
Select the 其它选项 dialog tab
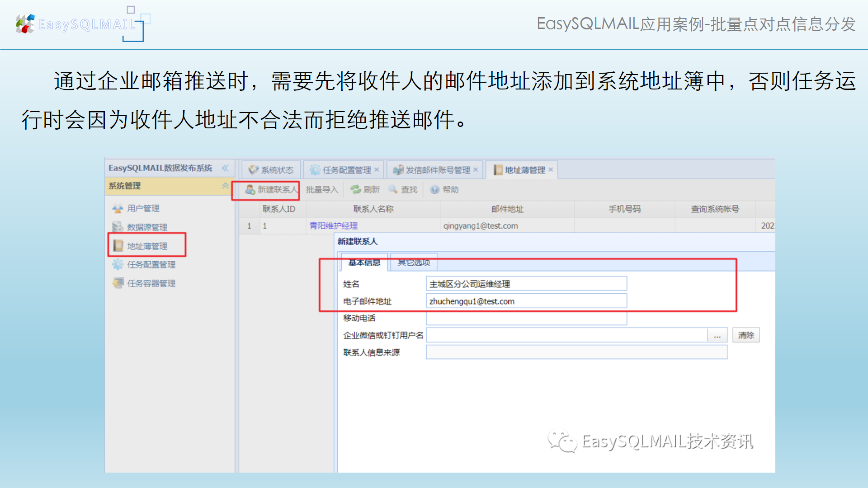(x=414, y=263)
